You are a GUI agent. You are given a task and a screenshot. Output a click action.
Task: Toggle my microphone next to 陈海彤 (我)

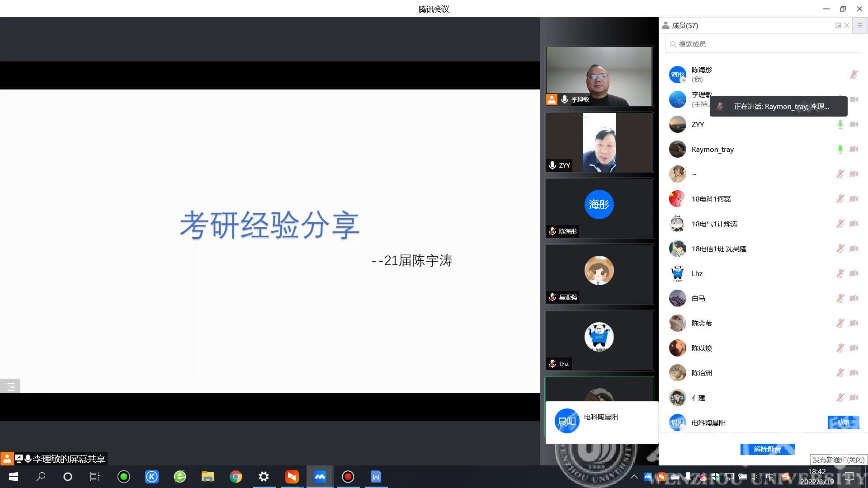click(x=854, y=75)
